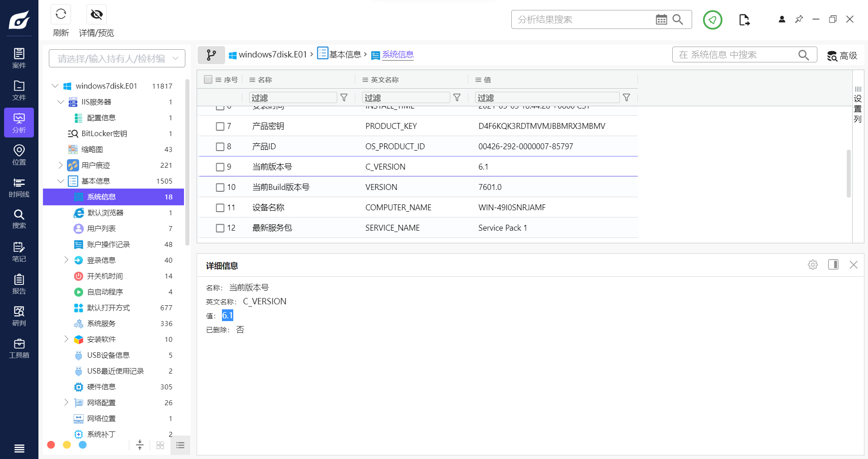Open 文件 (Files) in the sidebar
868x459 pixels.
19,90
